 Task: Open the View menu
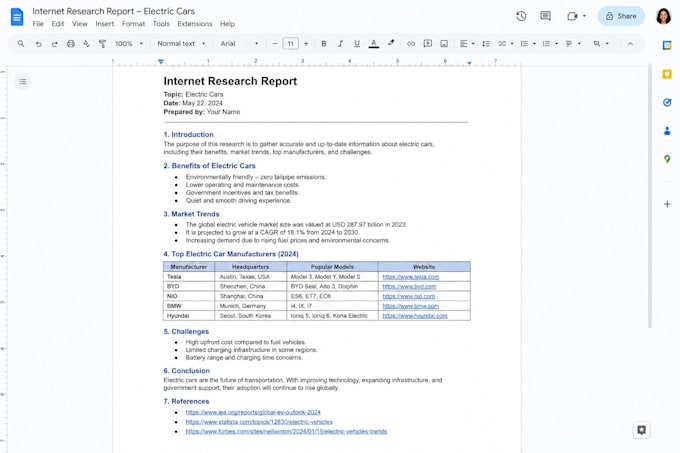click(x=80, y=24)
